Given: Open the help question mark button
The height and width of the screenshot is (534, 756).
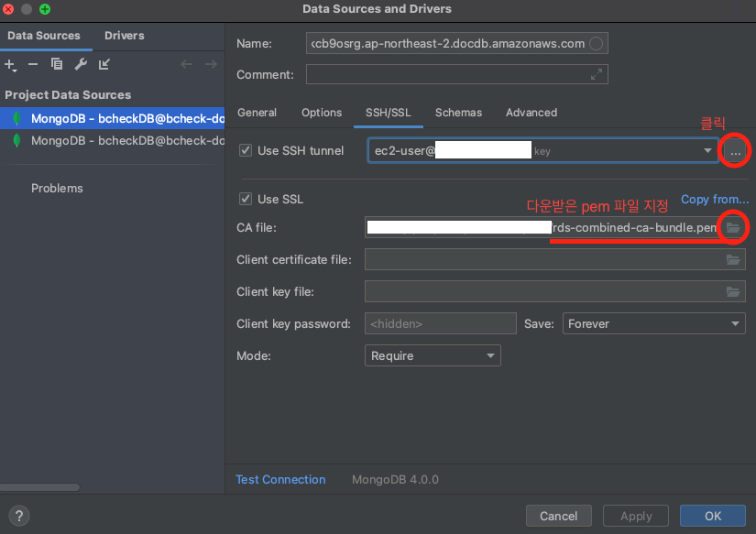Looking at the screenshot, I should click(19, 516).
